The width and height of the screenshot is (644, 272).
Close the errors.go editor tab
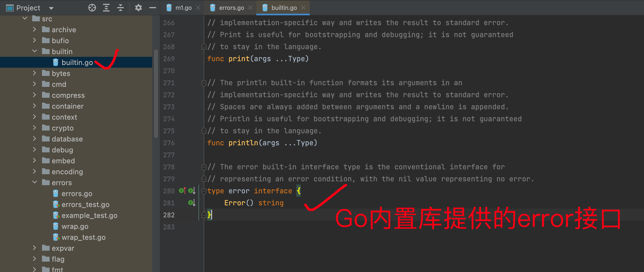250,8
